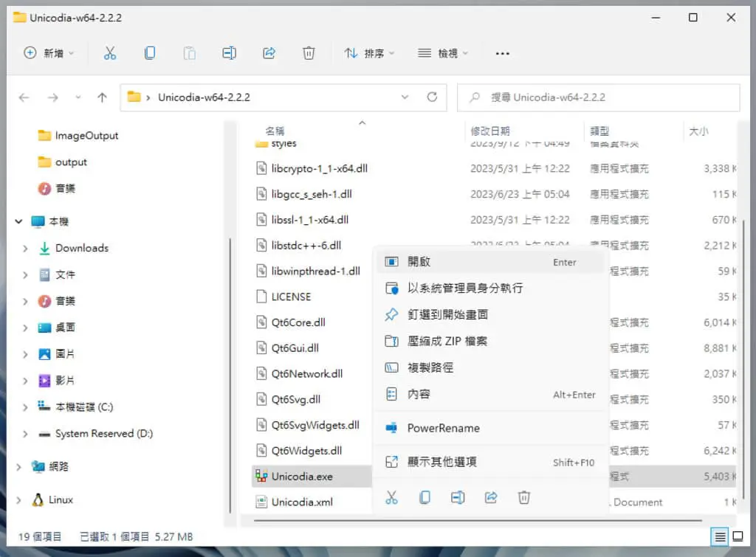Click the share icon in context menu
This screenshot has width=756, height=557.
tap(491, 497)
